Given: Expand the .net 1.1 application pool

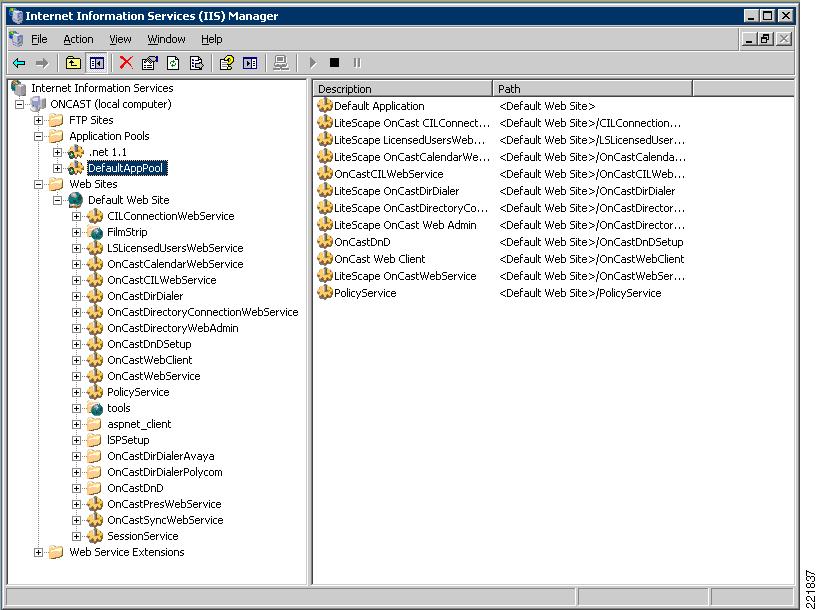Looking at the screenshot, I should [58, 153].
